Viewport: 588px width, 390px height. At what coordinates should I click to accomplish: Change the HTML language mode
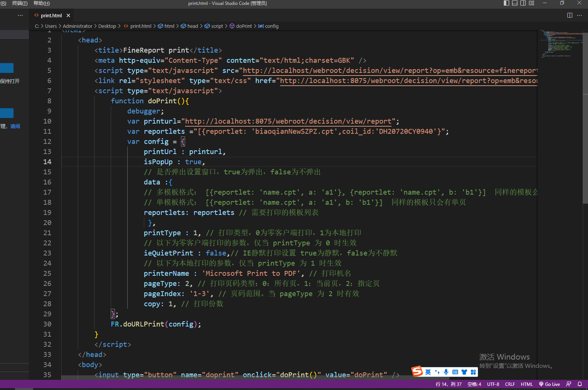tap(527, 384)
